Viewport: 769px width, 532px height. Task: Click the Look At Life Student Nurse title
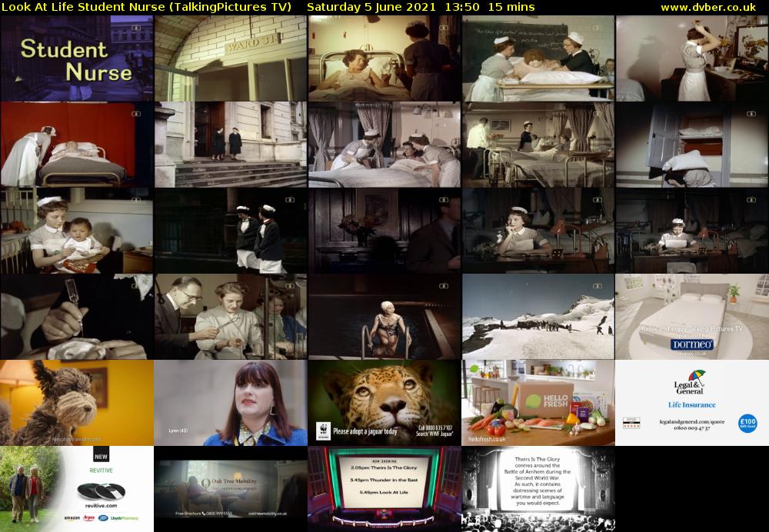146,8
